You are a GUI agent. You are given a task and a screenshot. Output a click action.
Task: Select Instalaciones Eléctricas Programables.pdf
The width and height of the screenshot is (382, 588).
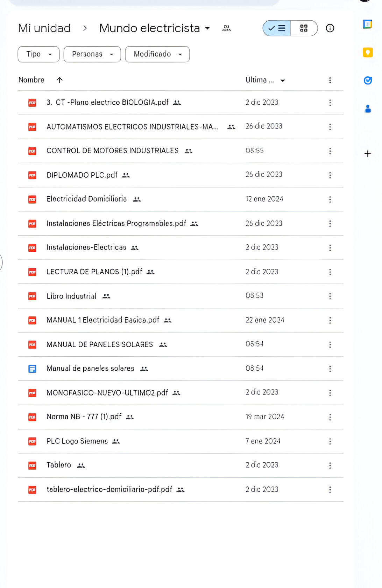pos(181,223)
